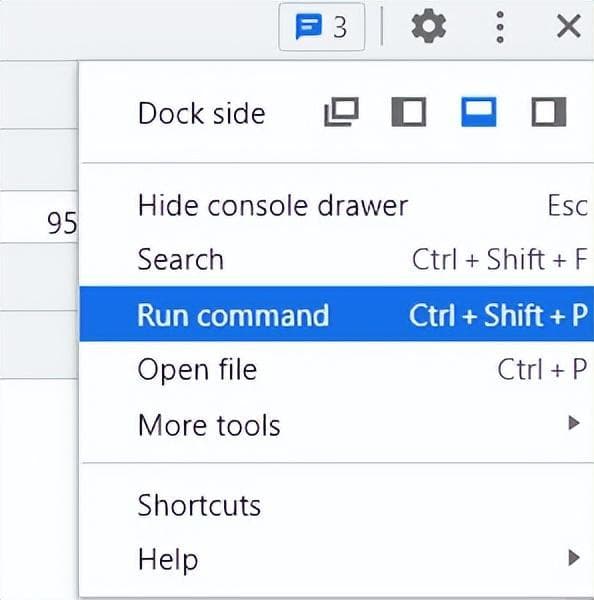
Task: Click the table cell showing 95
Action: click(x=39, y=217)
